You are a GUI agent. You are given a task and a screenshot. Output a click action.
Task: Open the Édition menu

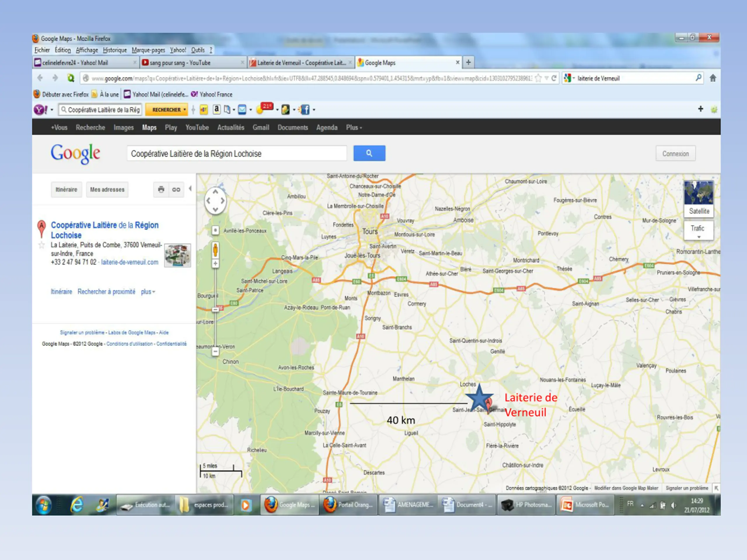[x=63, y=50]
